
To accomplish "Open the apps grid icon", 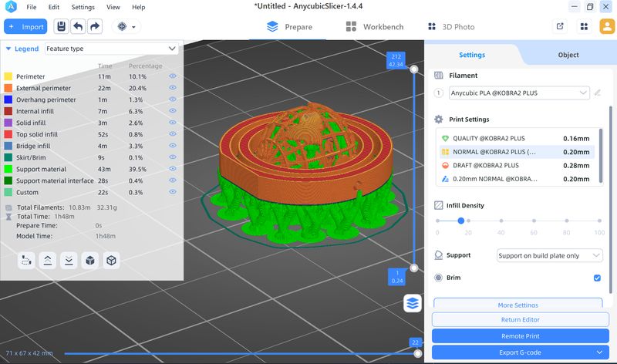I will [584, 26].
